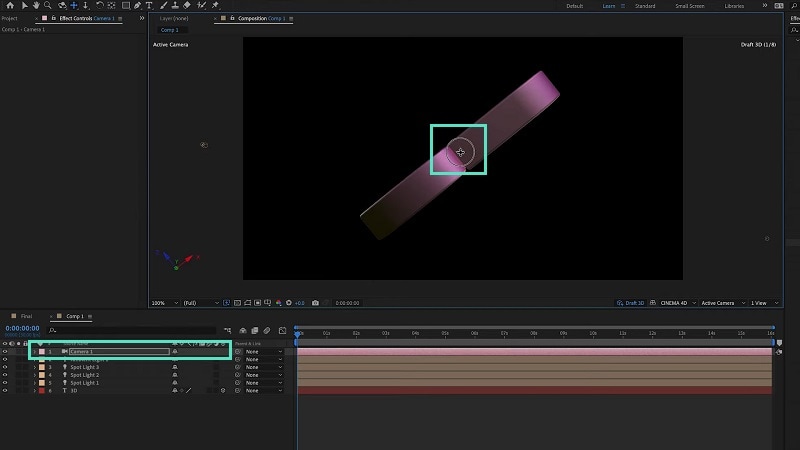This screenshot has width=800, height=450.
Task: Switch to the Standard workspace
Action: pos(645,6)
